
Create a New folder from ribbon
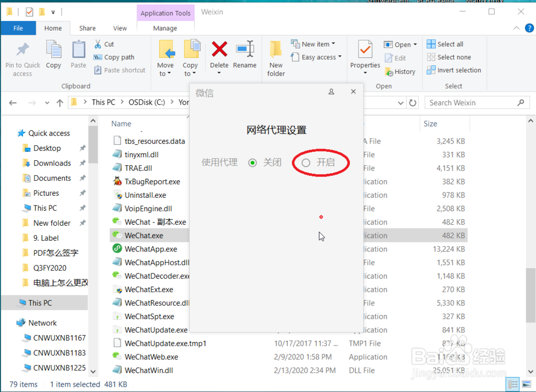point(276,58)
